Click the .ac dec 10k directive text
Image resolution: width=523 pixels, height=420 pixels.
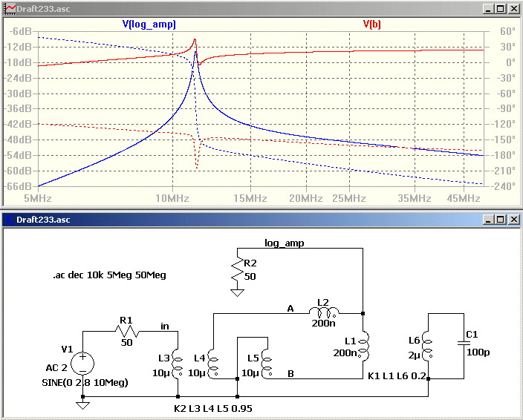click(109, 275)
